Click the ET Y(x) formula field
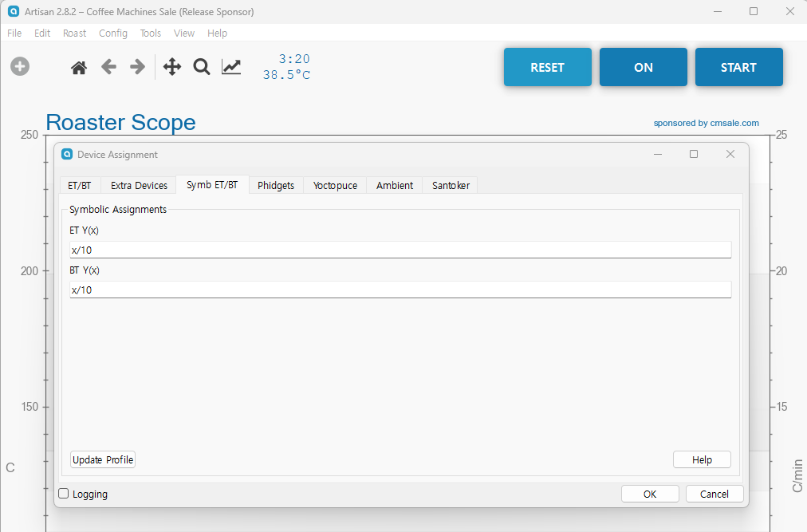Viewport: 807px width, 532px height. click(x=400, y=250)
